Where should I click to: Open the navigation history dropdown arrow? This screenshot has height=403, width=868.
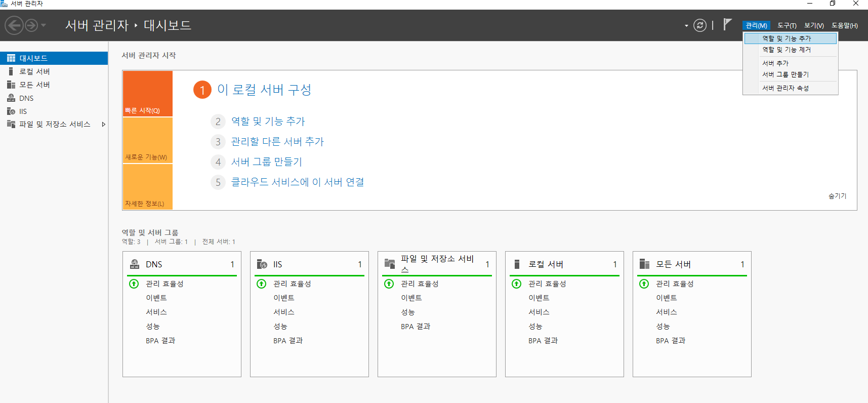[x=44, y=25]
